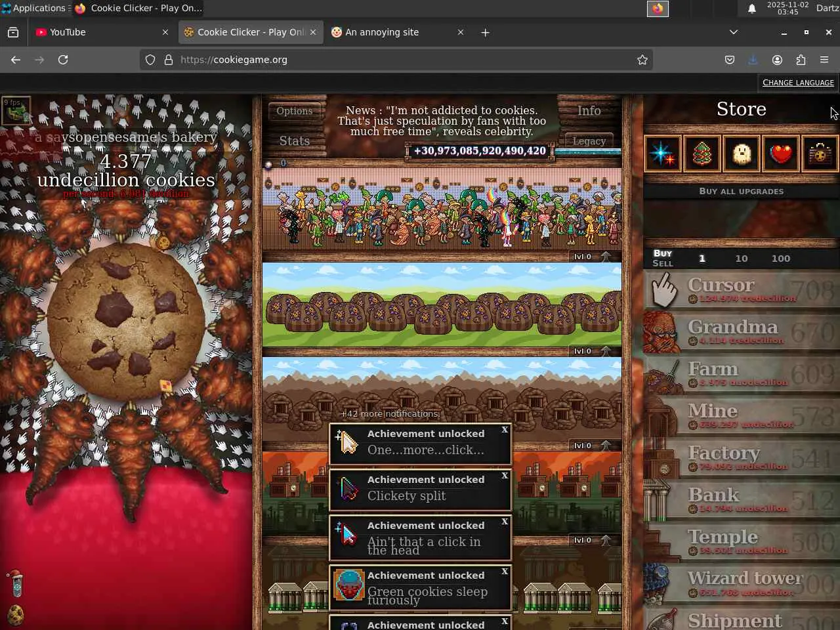Viewport: 840px width, 630px height.
Task: Open the Dartz user menu
Action: (x=827, y=9)
